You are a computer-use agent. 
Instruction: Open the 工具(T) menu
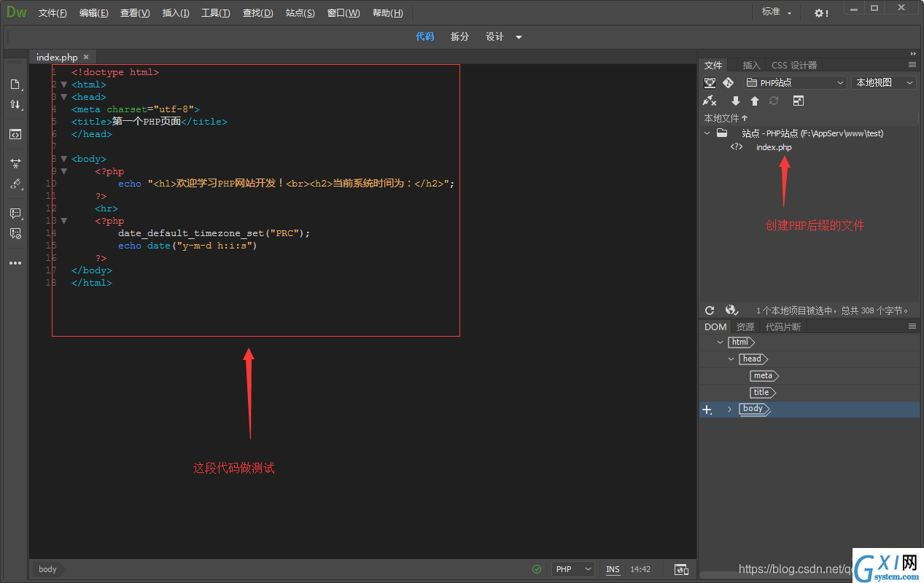click(216, 13)
